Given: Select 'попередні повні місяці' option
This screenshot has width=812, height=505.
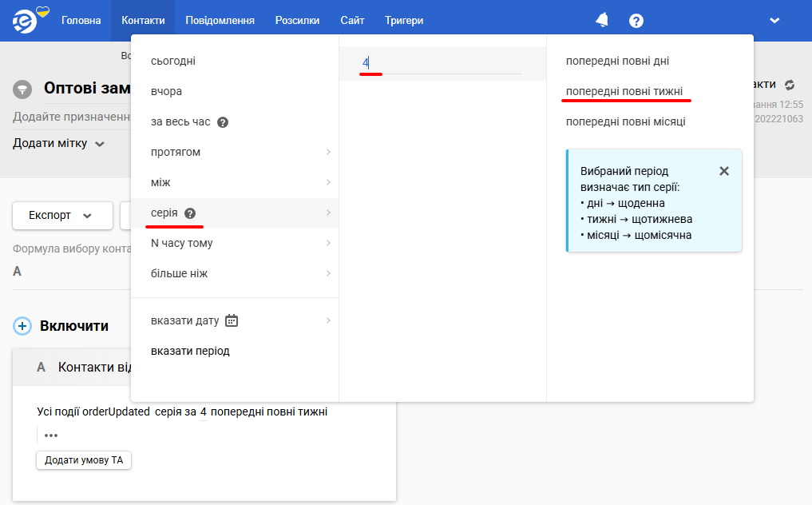Looking at the screenshot, I should [626, 121].
